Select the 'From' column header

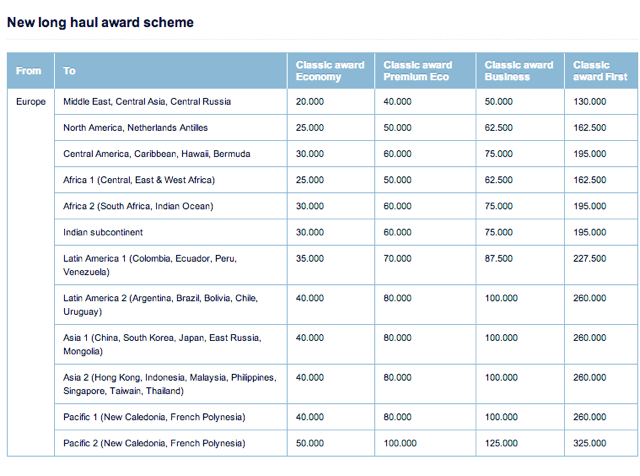coord(29,71)
